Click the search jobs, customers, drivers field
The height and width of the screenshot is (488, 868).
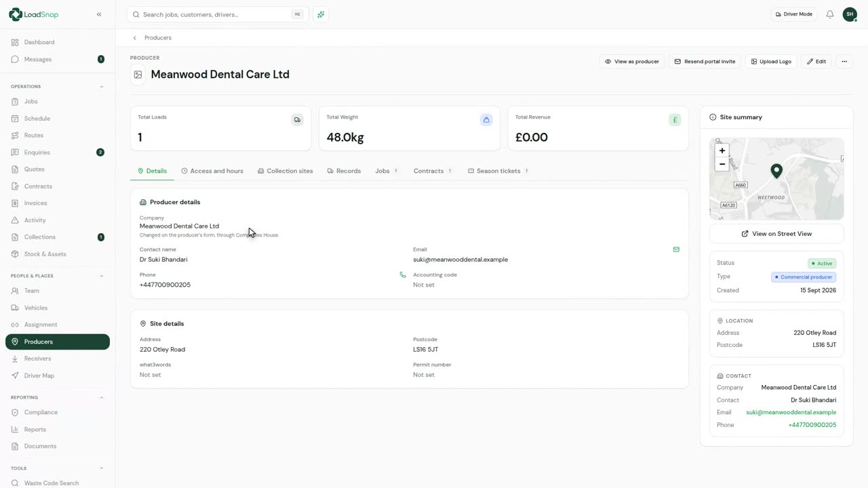218,14
